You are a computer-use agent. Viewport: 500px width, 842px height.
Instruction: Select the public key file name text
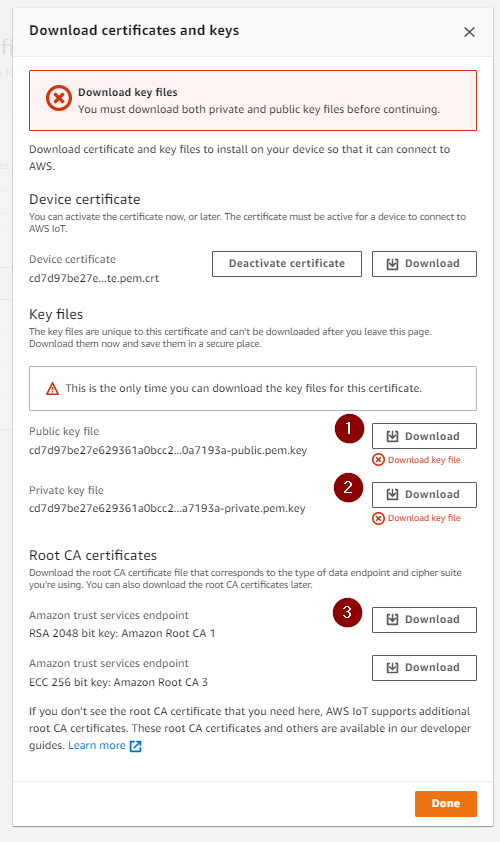pyautogui.click(x=168, y=450)
